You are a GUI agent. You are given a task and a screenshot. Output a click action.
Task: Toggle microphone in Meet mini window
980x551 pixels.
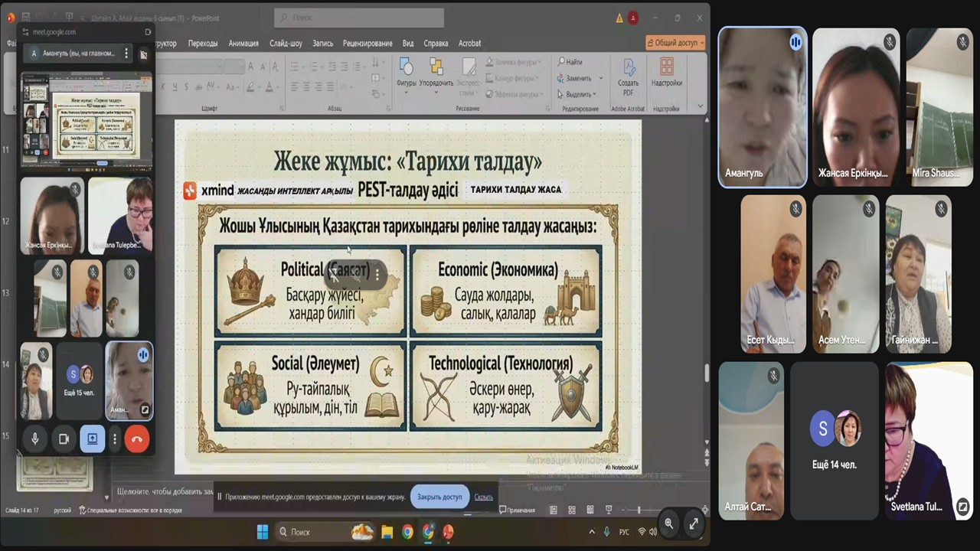coord(34,439)
